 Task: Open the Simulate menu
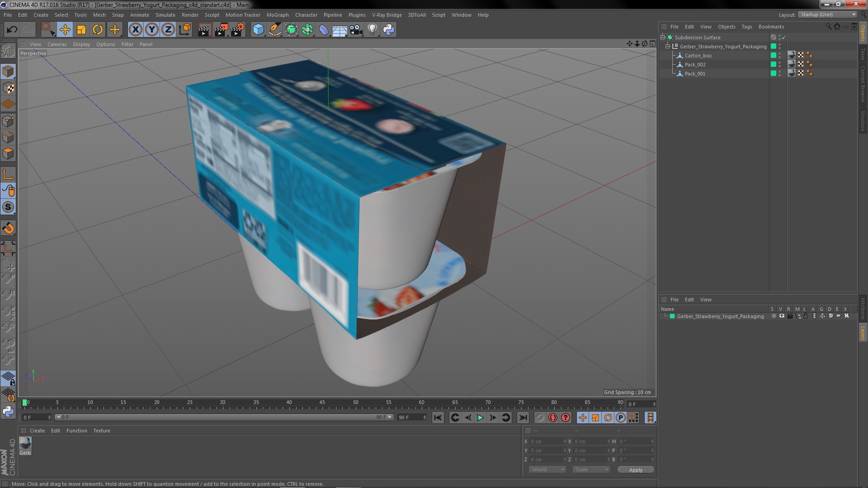tap(165, 15)
